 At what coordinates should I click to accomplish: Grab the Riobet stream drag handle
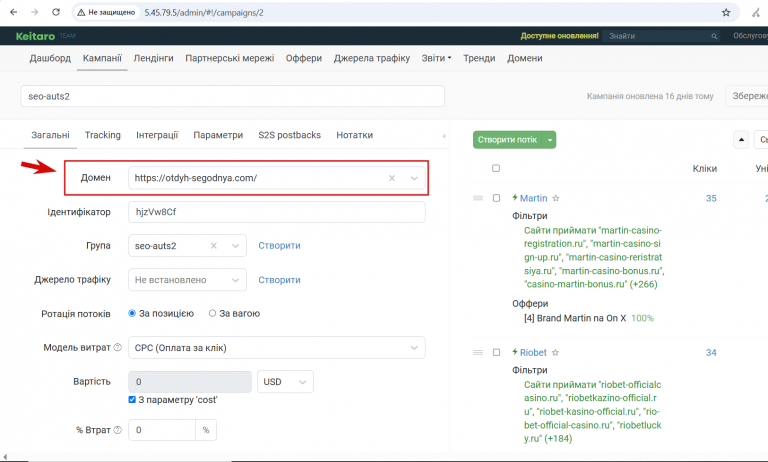(x=478, y=353)
